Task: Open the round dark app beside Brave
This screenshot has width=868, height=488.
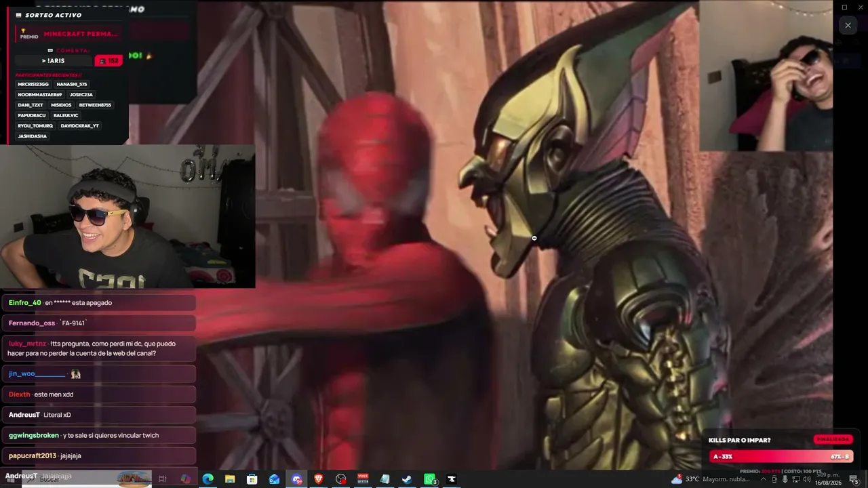Action: pos(341,479)
